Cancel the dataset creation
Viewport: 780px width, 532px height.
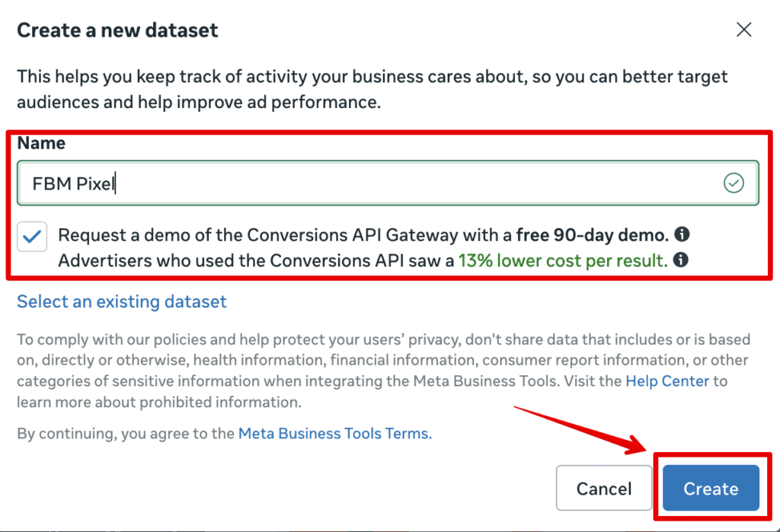604,489
